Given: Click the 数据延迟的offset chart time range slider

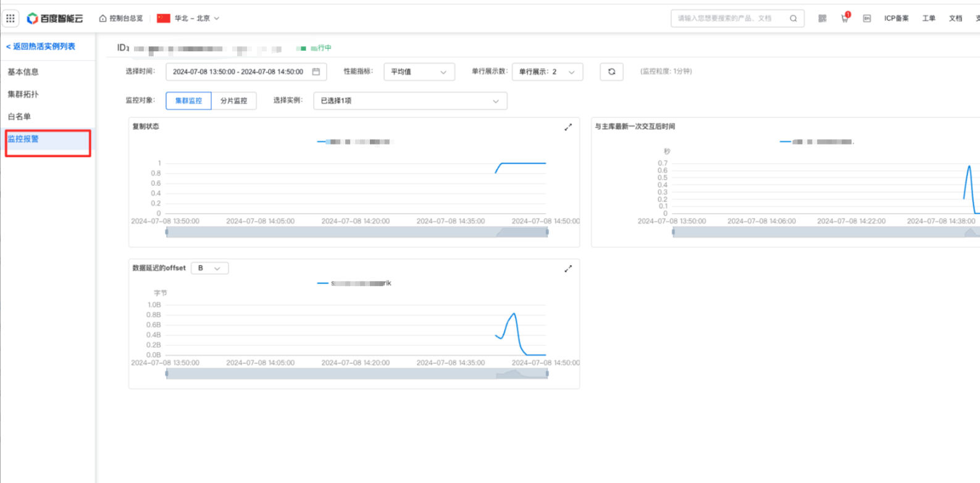Looking at the screenshot, I should tap(357, 374).
